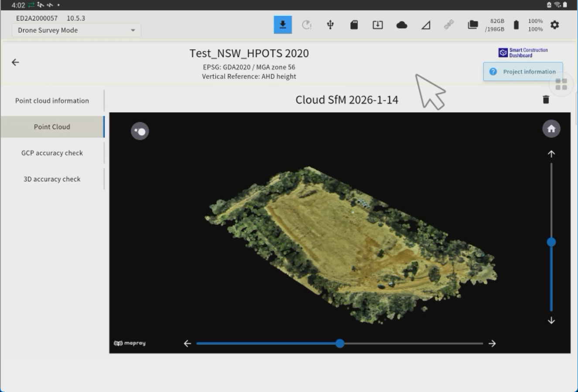The image size is (578, 392).
Task: Click the SD card icon
Action: [x=354, y=25]
